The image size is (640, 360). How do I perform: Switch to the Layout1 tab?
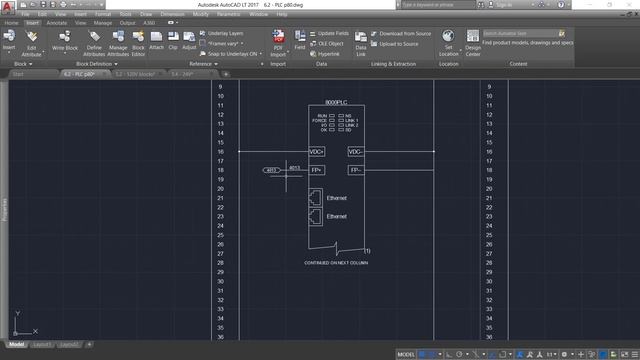coord(42,344)
